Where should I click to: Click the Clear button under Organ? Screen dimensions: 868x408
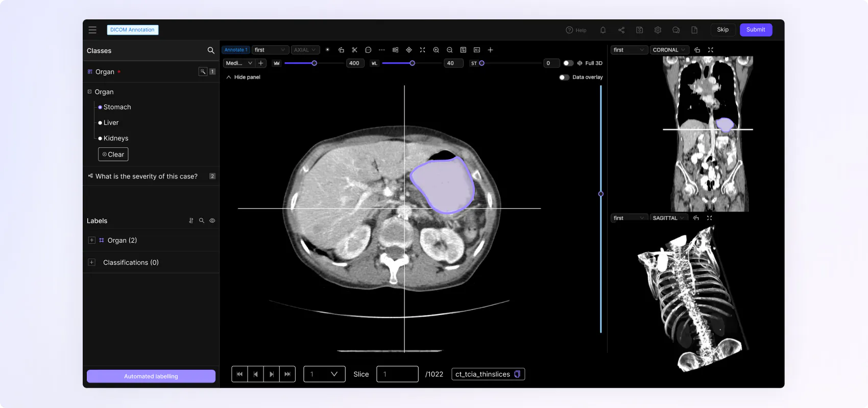(113, 155)
